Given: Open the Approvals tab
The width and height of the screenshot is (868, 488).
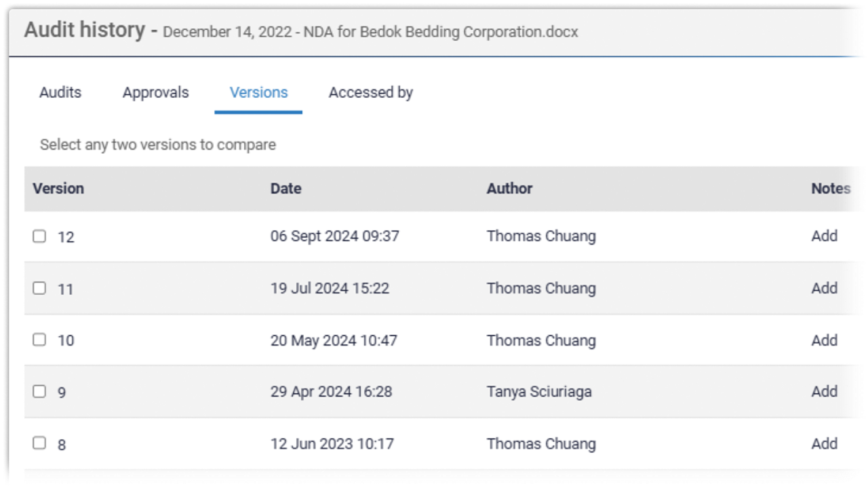Looking at the screenshot, I should pyautogui.click(x=155, y=93).
